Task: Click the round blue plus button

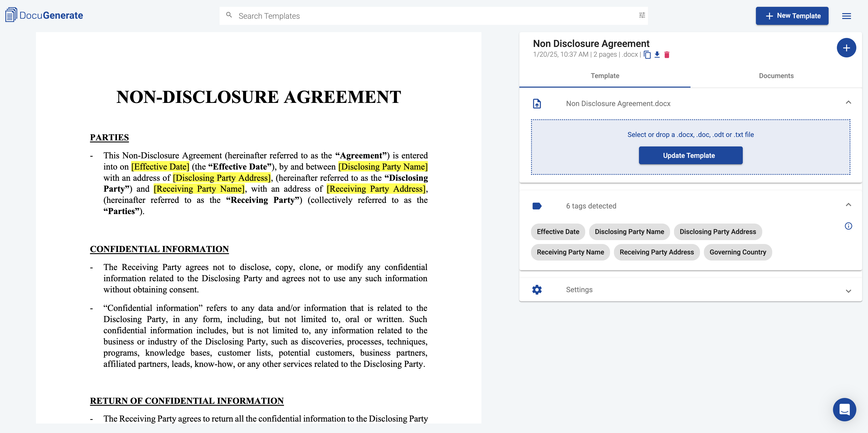Action: [846, 48]
